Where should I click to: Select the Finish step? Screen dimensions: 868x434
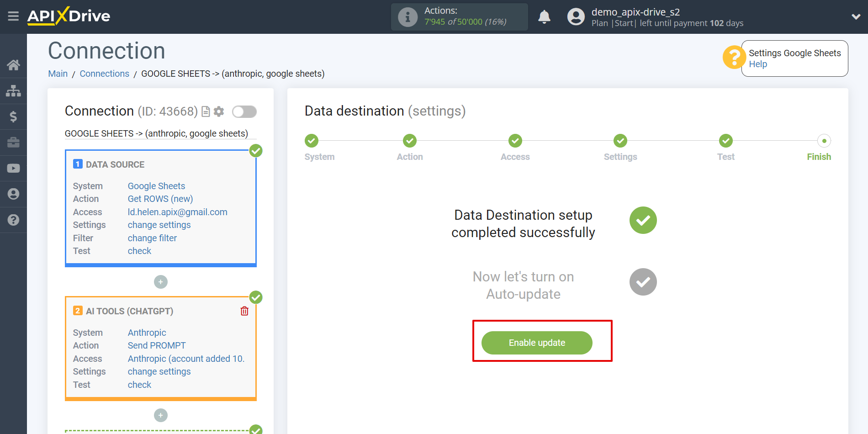click(x=824, y=141)
